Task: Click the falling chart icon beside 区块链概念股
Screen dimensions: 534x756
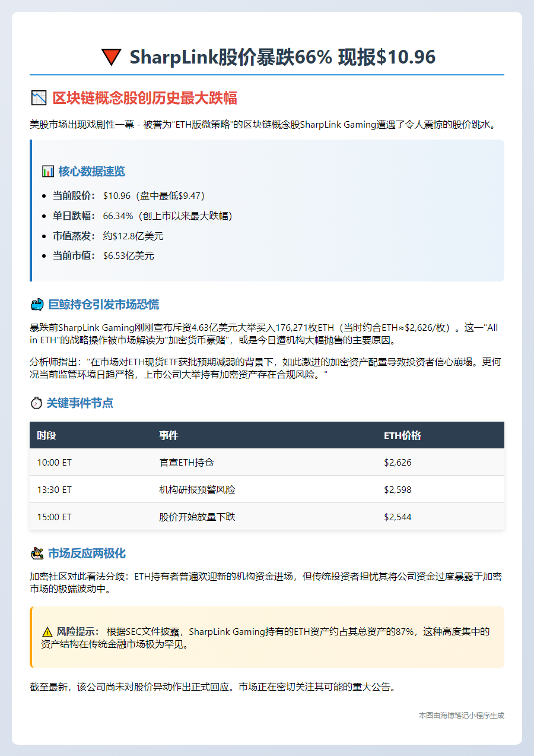Action: pyautogui.click(x=38, y=99)
